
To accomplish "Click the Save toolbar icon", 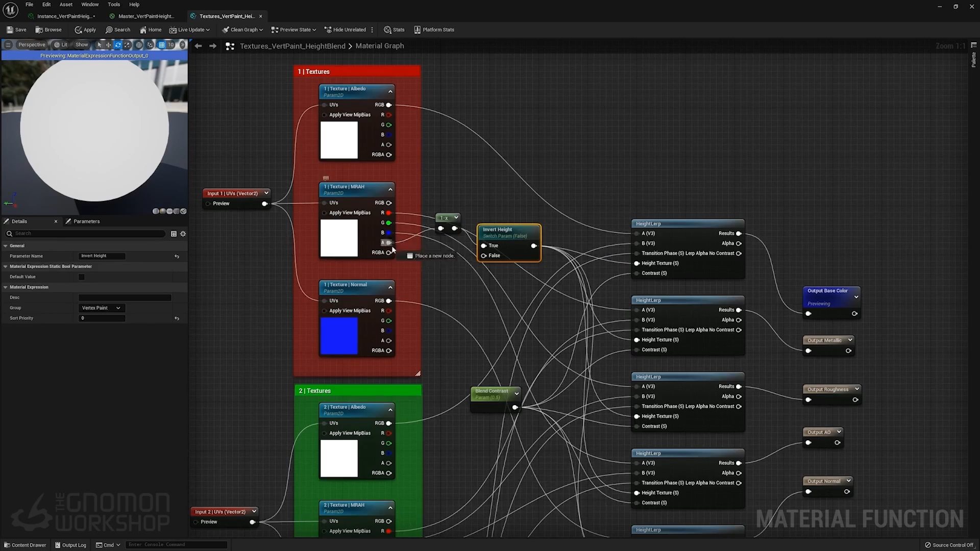I will coord(10,30).
